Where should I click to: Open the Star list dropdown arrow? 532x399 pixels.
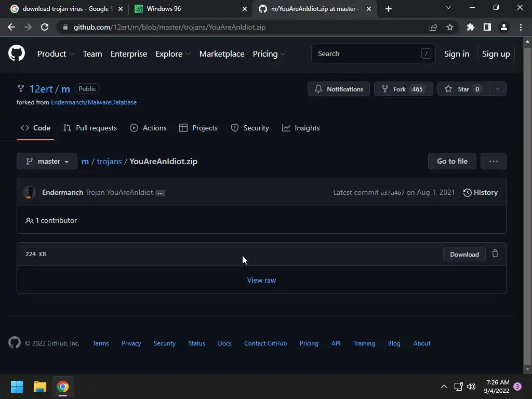pyautogui.click(x=498, y=89)
